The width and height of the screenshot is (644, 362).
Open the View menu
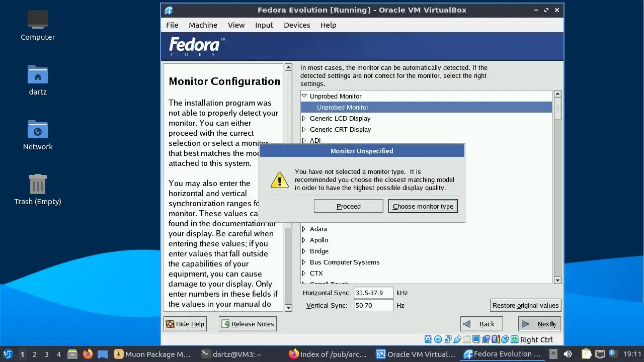tap(236, 25)
